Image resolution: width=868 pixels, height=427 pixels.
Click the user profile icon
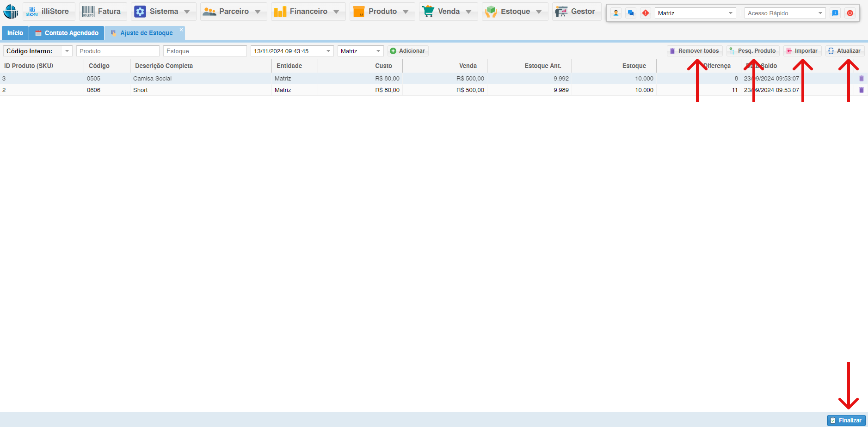pos(616,13)
